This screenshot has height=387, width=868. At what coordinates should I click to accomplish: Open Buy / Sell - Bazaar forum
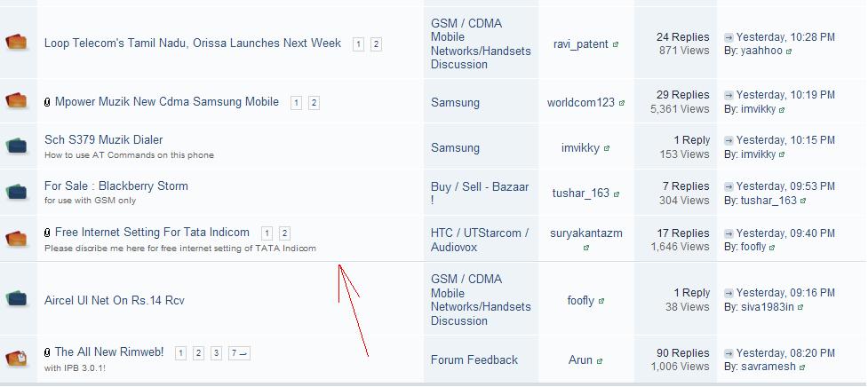pyautogui.click(x=479, y=193)
